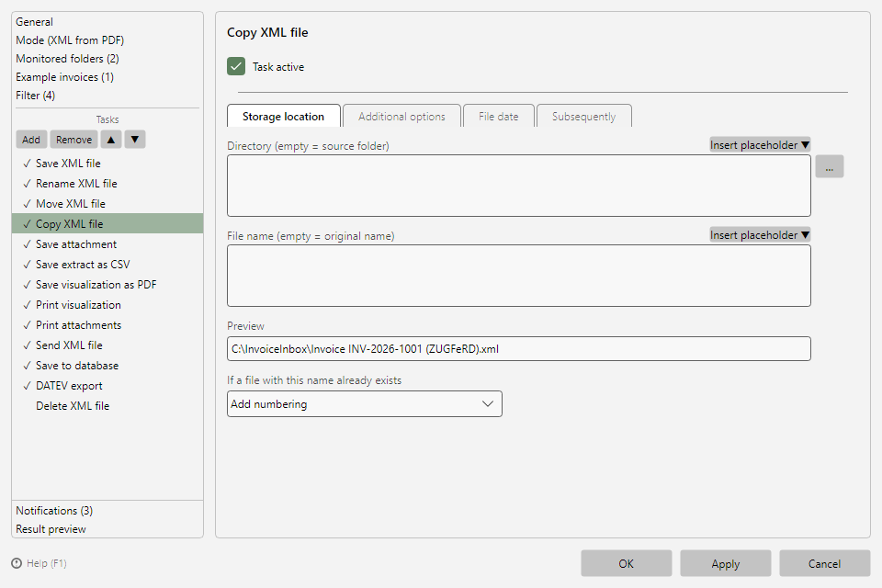The image size is (882, 588).
Task: Toggle checkmark of Move XML file task
Action: [x=27, y=204]
